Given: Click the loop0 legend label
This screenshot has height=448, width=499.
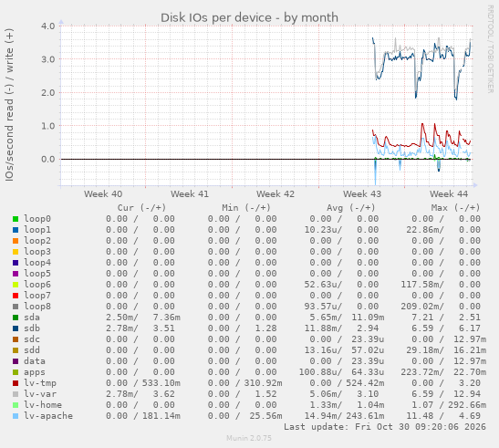Looking at the screenshot, I should (37, 219).
